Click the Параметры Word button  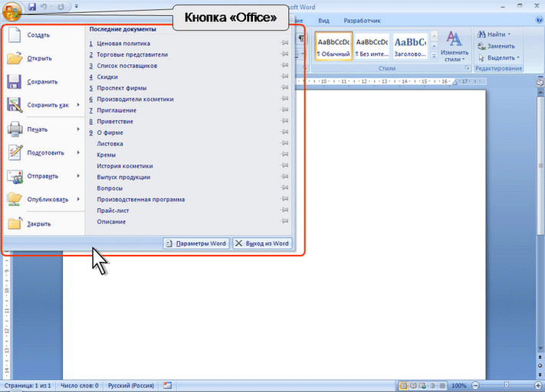(196, 243)
